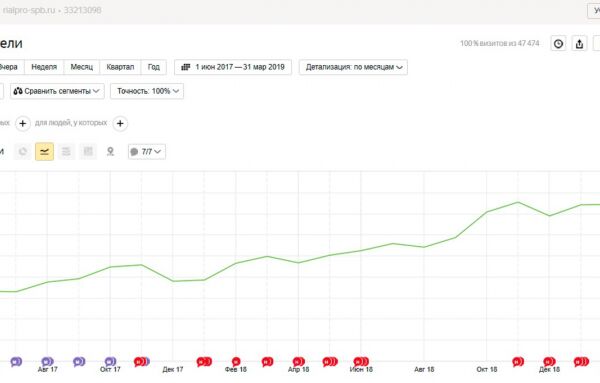Click the Окт 18 axis label

(x=487, y=370)
